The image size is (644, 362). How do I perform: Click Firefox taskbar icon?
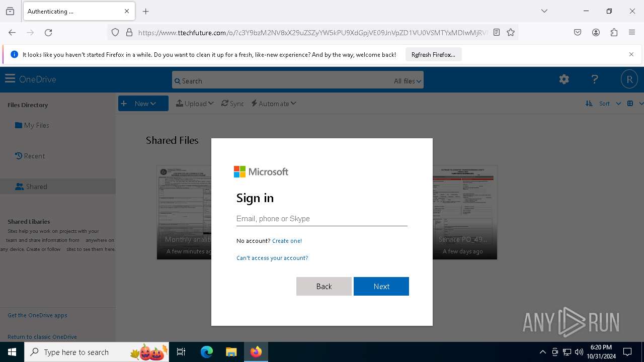pyautogui.click(x=256, y=352)
